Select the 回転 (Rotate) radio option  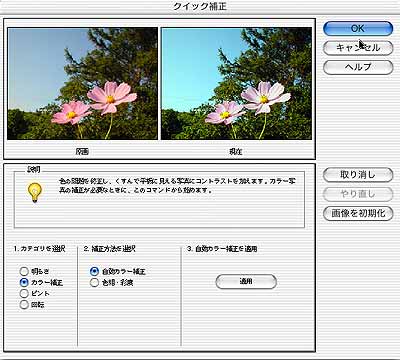24,304
